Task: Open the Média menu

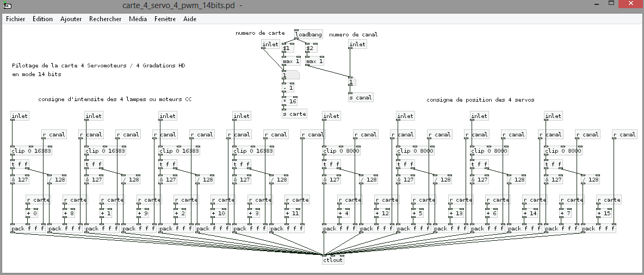Action: pos(138,18)
